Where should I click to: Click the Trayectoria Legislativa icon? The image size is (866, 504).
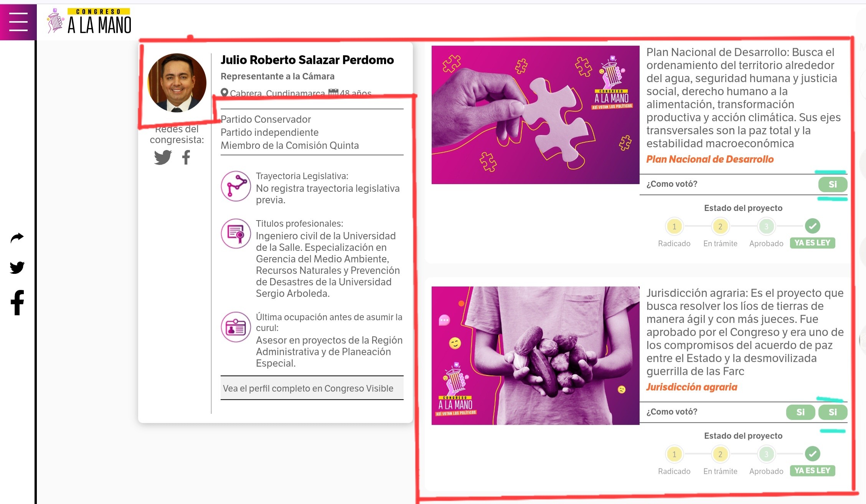pyautogui.click(x=236, y=186)
